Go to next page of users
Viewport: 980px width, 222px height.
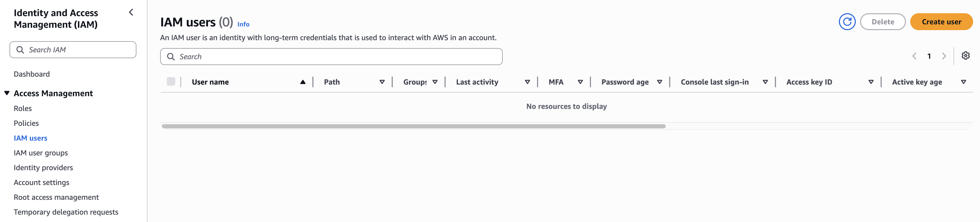click(x=944, y=56)
